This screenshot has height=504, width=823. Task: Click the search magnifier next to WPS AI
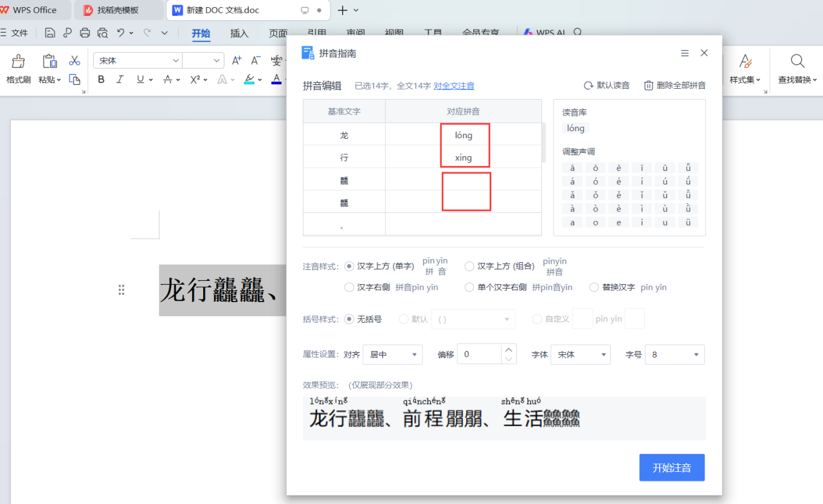(x=577, y=33)
